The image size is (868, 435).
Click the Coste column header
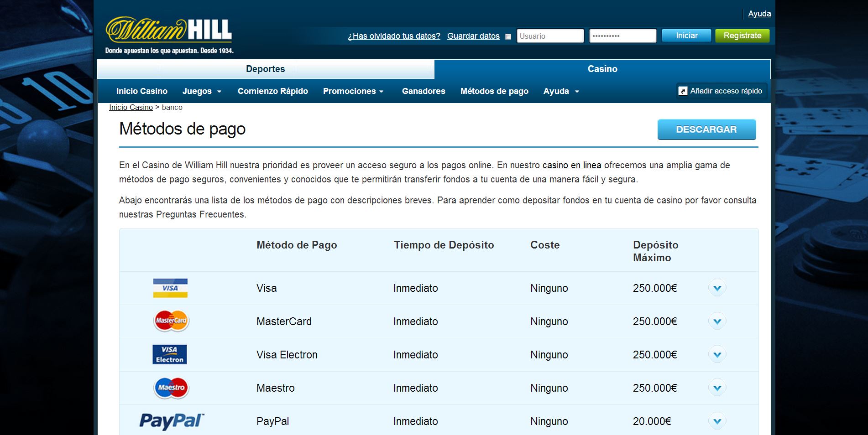[x=545, y=245]
